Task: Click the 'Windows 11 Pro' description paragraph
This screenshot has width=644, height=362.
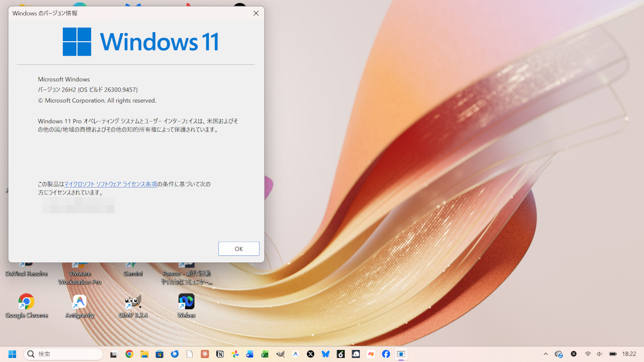Action: pos(138,125)
